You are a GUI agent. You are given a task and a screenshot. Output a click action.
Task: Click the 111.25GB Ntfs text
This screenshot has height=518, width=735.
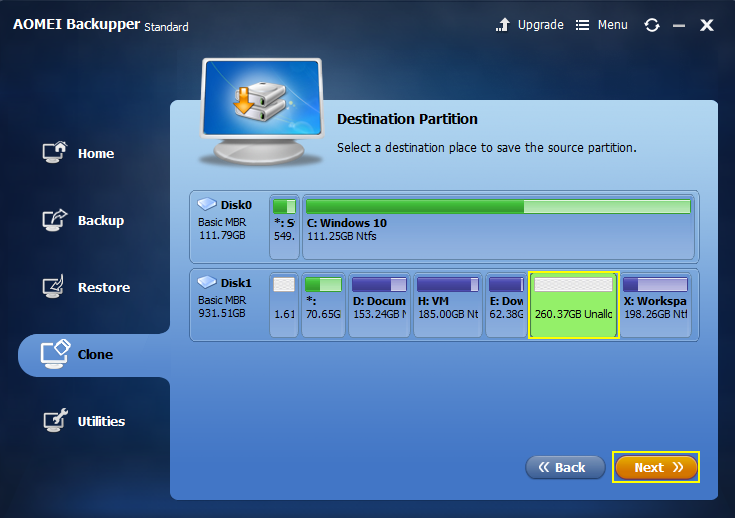pos(342,236)
